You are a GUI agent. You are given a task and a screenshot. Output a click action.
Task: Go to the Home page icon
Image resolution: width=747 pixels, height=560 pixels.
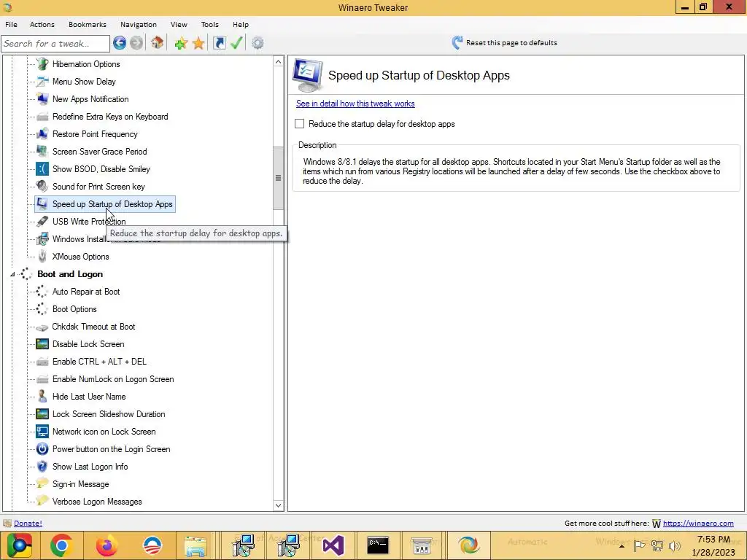tap(158, 43)
